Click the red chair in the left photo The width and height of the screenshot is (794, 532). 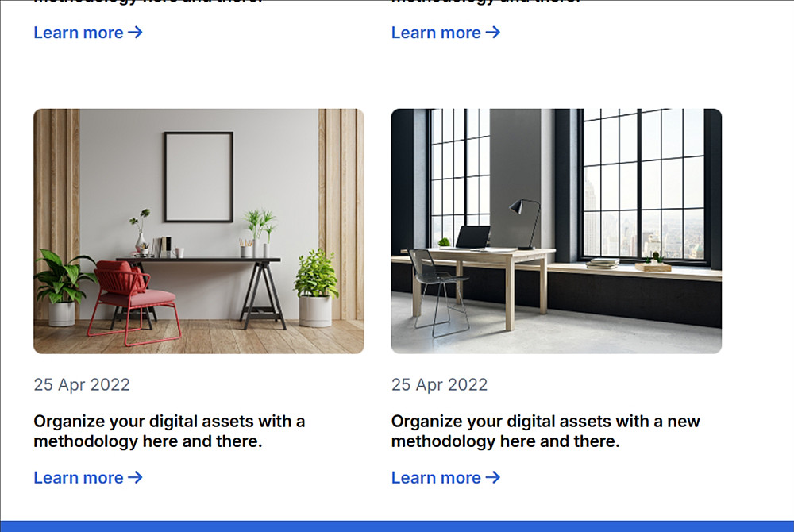(133, 303)
